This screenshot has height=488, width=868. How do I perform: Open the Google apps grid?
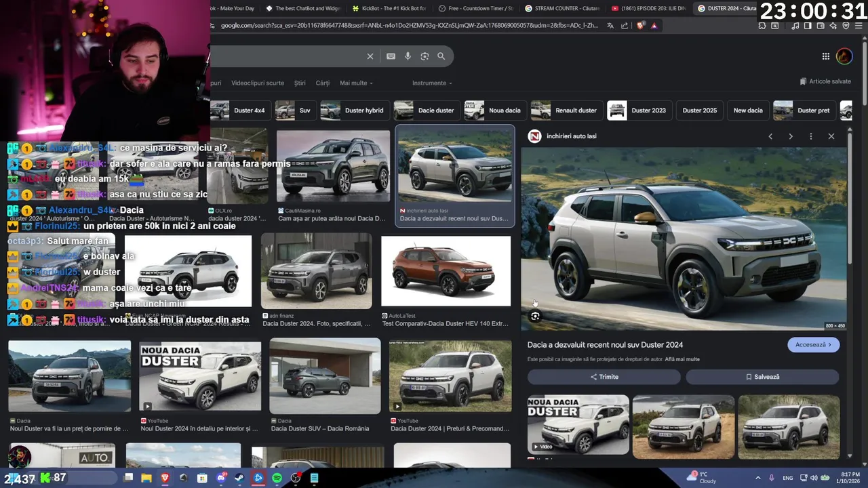coord(826,56)
